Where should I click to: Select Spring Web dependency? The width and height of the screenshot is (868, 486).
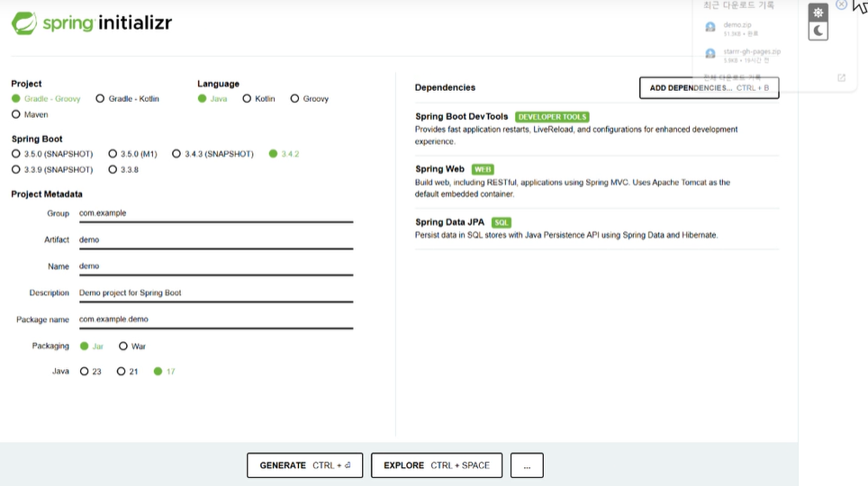click(x=439, y=169)
